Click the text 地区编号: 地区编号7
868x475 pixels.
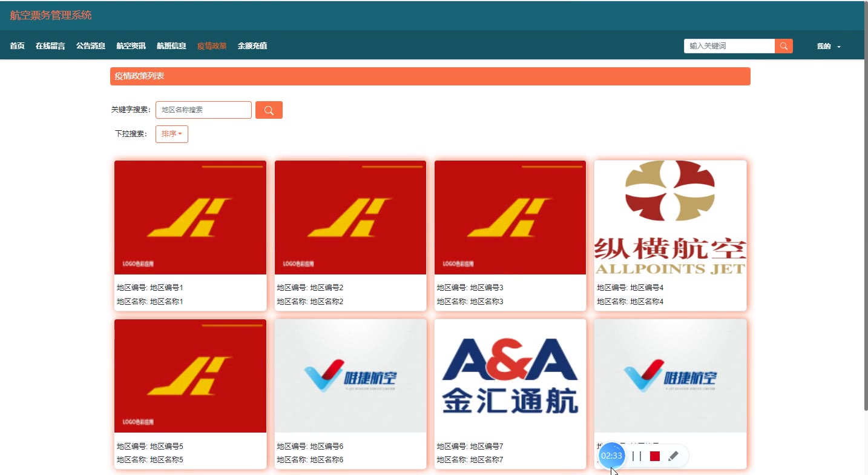pyautogui.click(x=470, y=447)
